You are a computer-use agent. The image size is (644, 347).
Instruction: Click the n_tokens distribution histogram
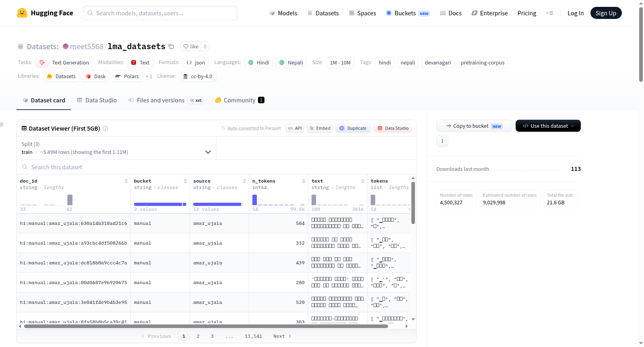coord(279,200)
